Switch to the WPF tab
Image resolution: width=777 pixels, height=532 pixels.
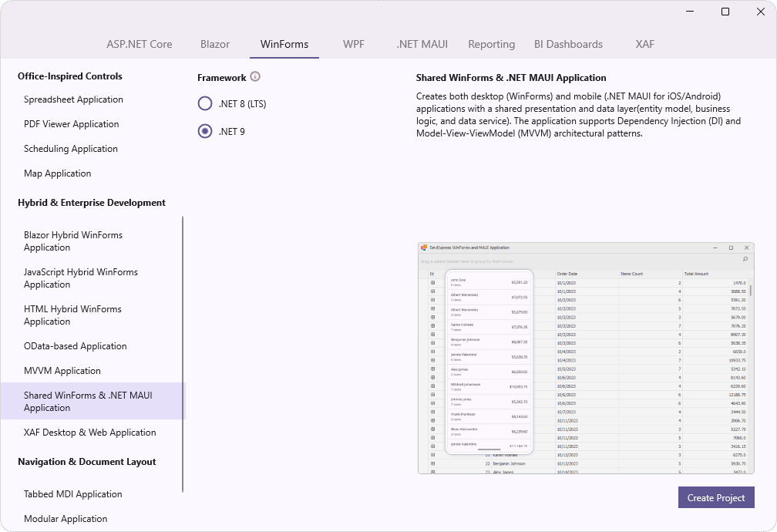pyautogui.click(x=353, y=44)
